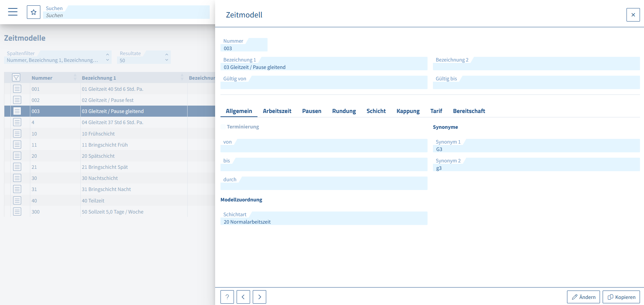Open the help question mark button
The width and height of the screenshot is (644, 305).
227,297
